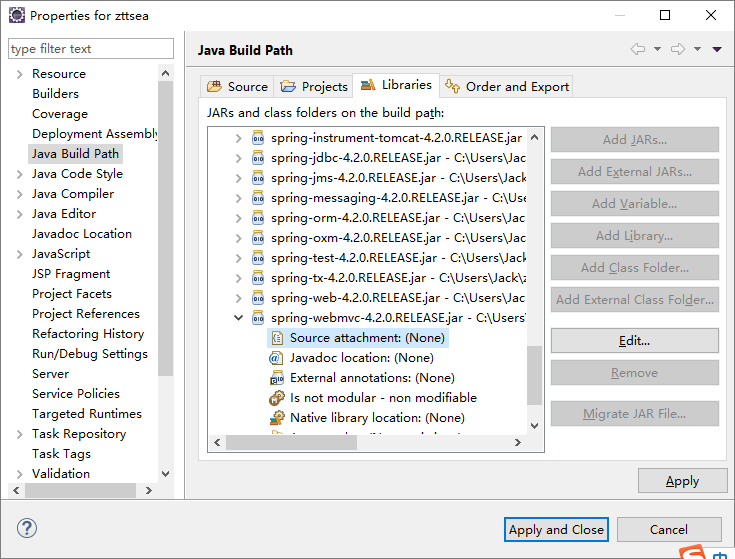
Task: Expand the Java Code Style category
Action: (x=18, y=174)
